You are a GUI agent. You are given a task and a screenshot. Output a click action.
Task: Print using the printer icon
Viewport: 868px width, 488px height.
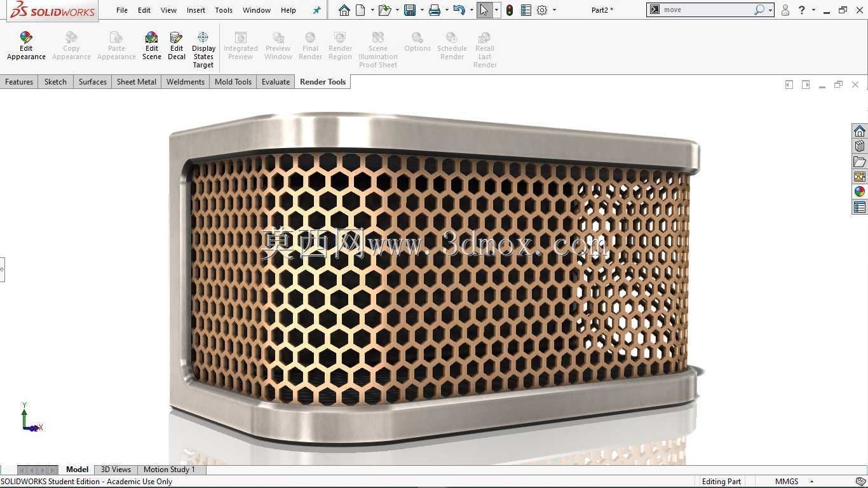[435, 10]
